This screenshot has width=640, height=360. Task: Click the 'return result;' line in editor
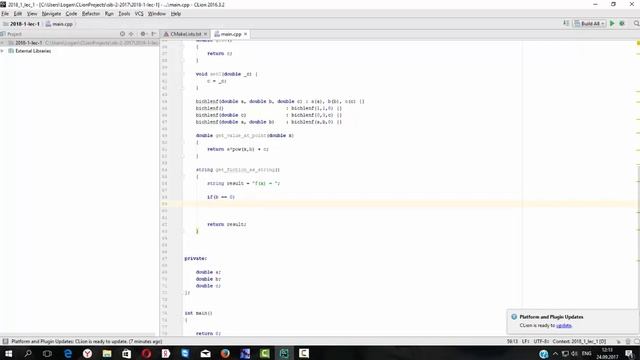pos(227,224)
